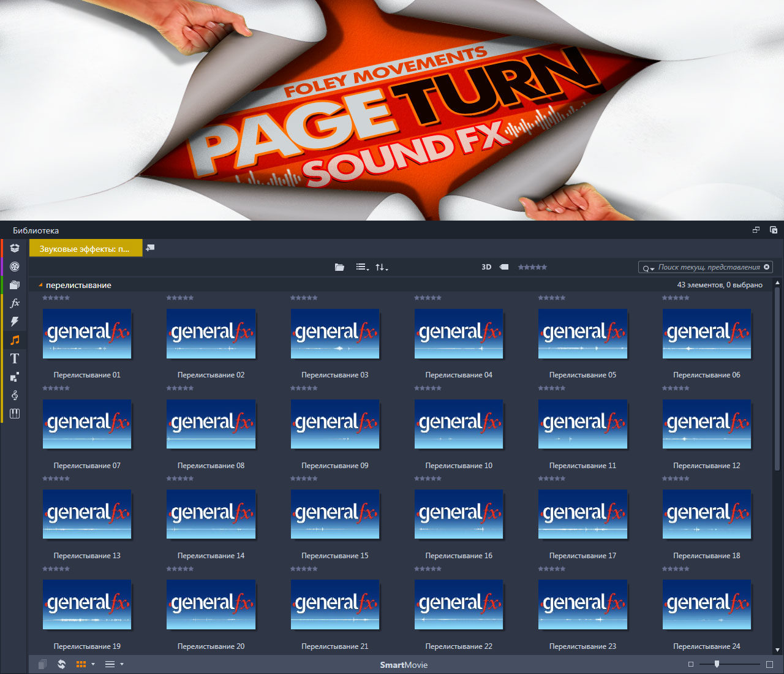Open the ScoreFitter treble clef category
The image size is (784, 674).
tap(15, 395)
